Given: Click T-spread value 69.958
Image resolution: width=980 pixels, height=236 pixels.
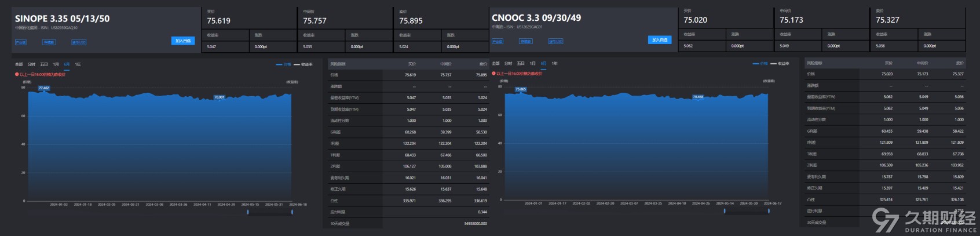Looking at the screenshot, I should [x=887, y=154].
